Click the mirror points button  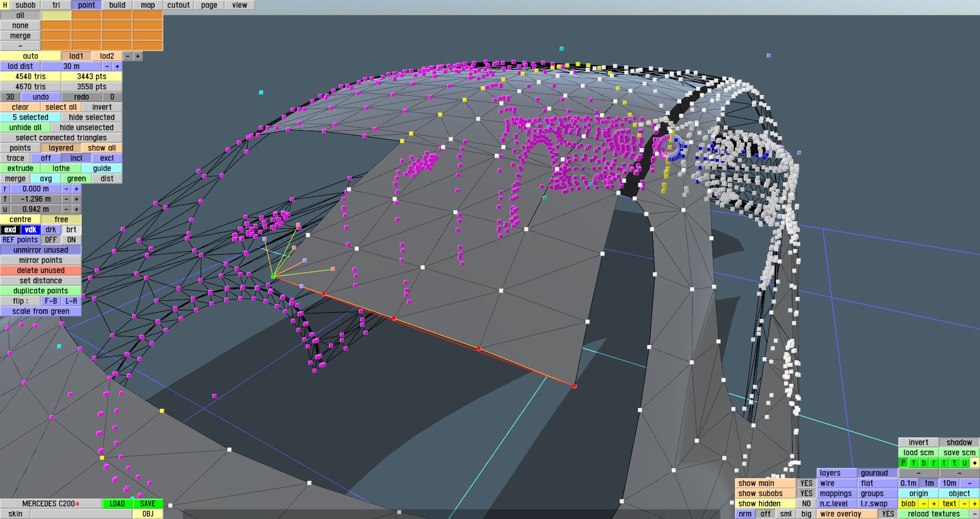click(41, 260)
